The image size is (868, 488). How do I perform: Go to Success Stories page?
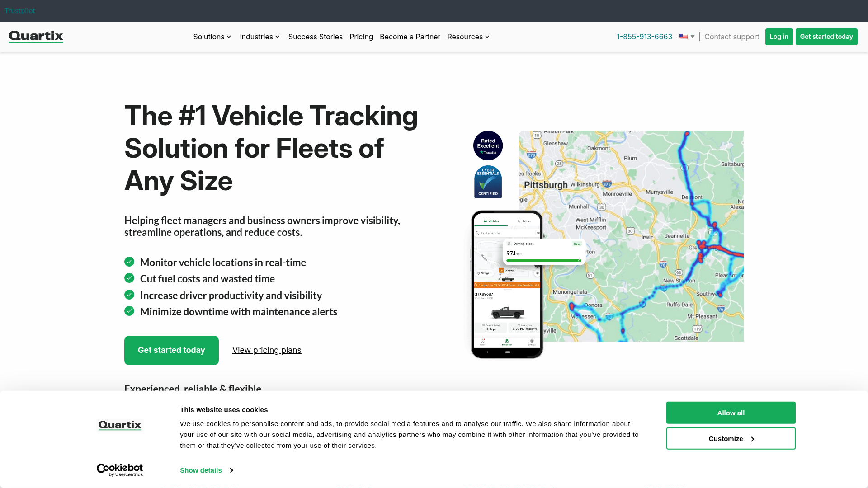(x=315, y=37)
